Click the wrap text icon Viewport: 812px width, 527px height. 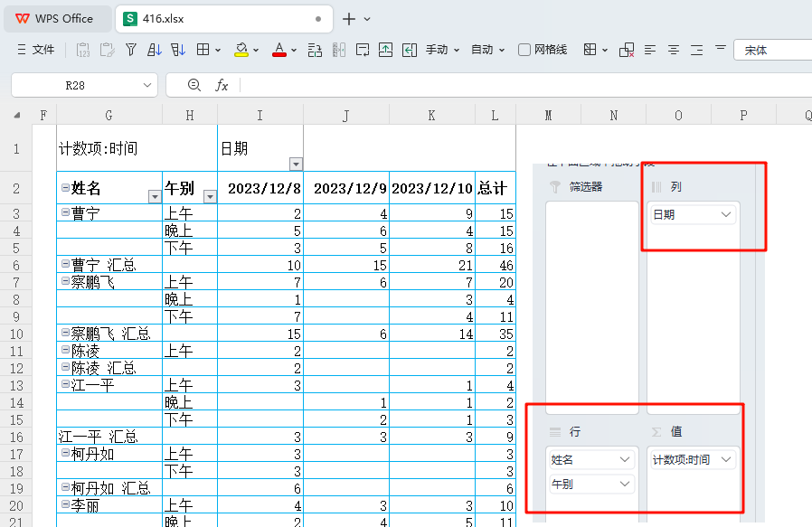click(363, 50)
